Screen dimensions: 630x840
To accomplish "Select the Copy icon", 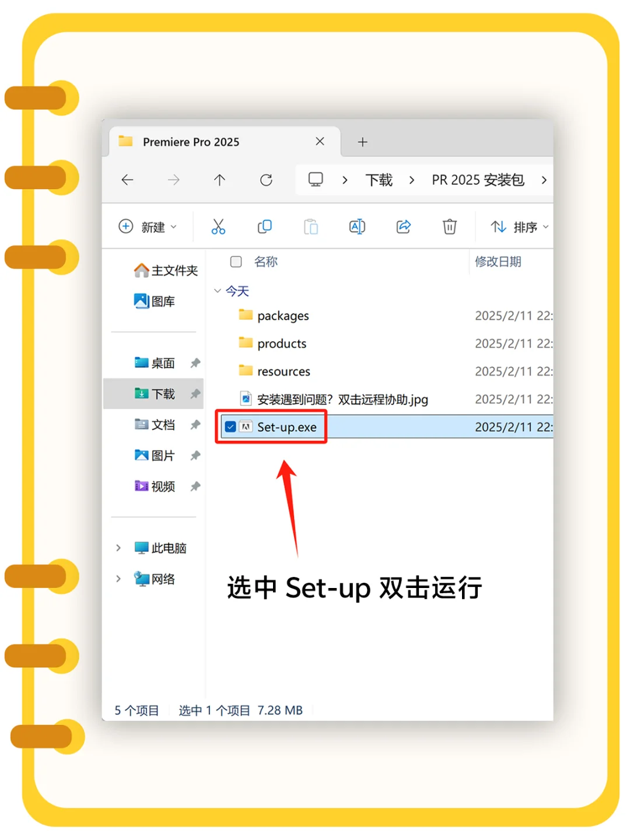I will pos(264,227).
